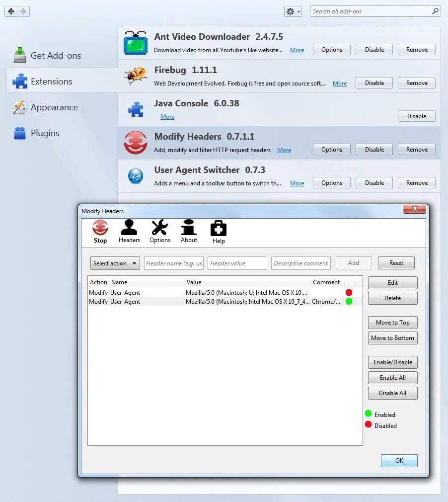Select the User-Agent row with Chrome comment
448x502 pixels.
tap(225, 301)
